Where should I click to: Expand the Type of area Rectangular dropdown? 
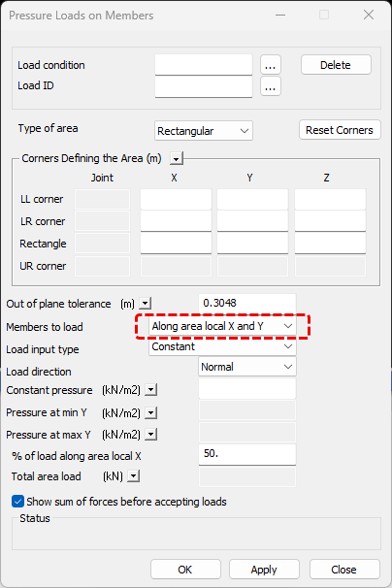point(204,131)
